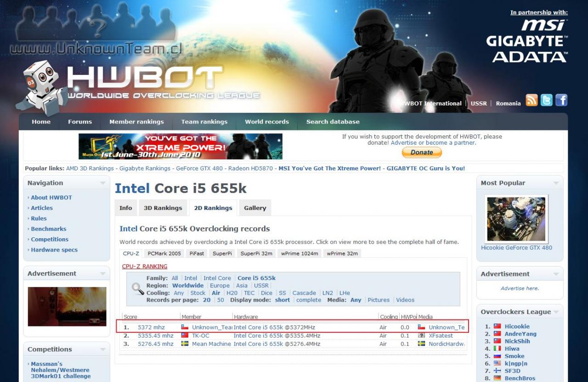
Task: Click media flag next to NordicHardware
Action: coord(421,343)
